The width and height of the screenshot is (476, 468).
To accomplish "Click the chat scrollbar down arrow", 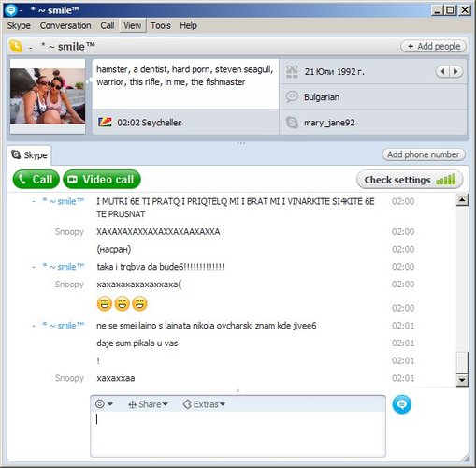I will 462,380.
